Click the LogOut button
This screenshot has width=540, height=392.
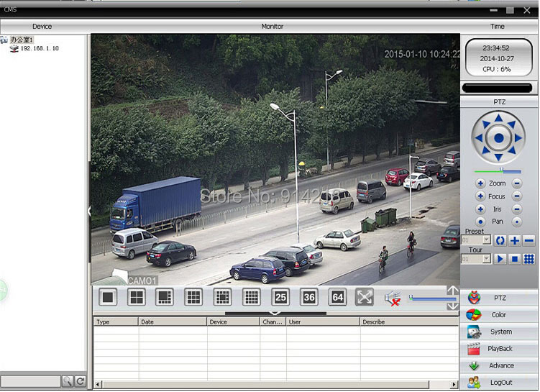(x=500, y=383)
